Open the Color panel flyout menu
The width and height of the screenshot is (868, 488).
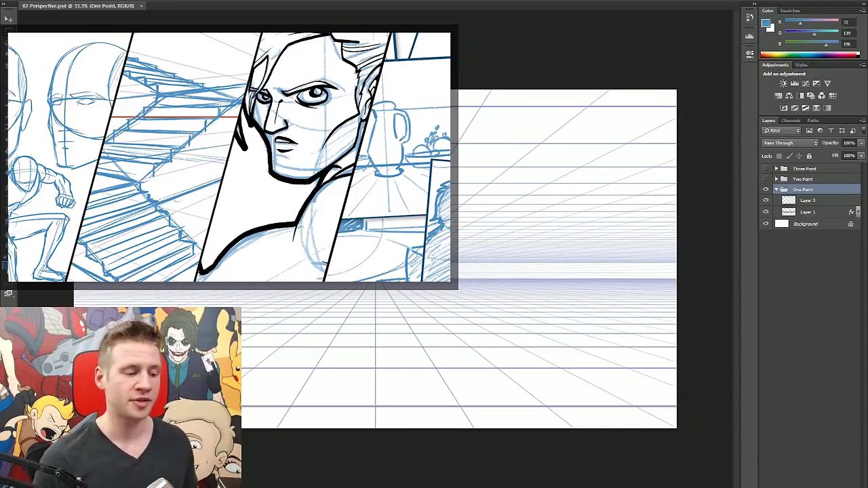[x=863, y=10]
